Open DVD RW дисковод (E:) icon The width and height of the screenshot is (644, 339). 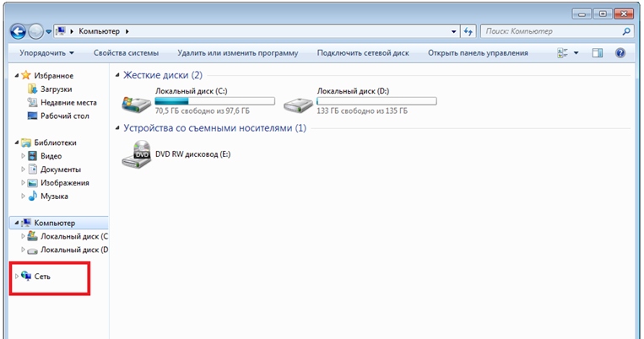point(136,154)
